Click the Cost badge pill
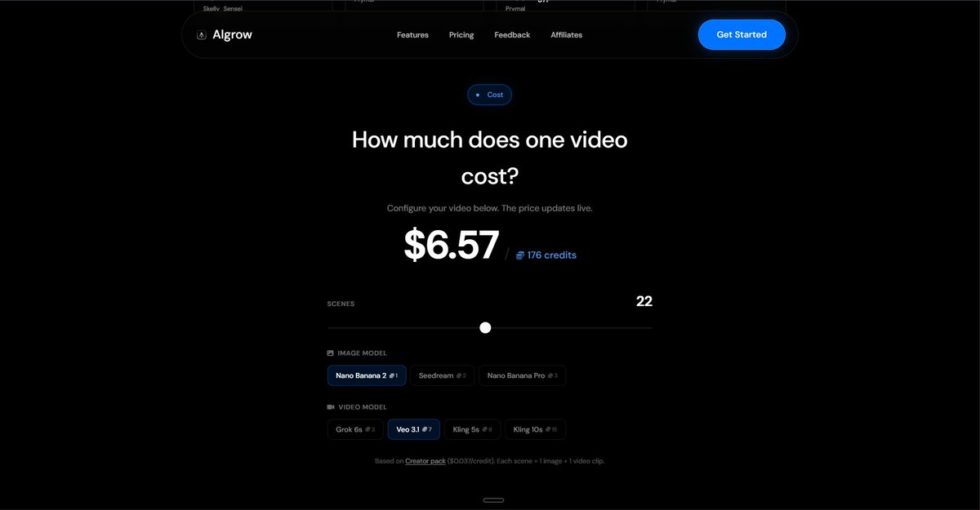The width and height of the screenshot is (980, 510). tap(489, 95)
